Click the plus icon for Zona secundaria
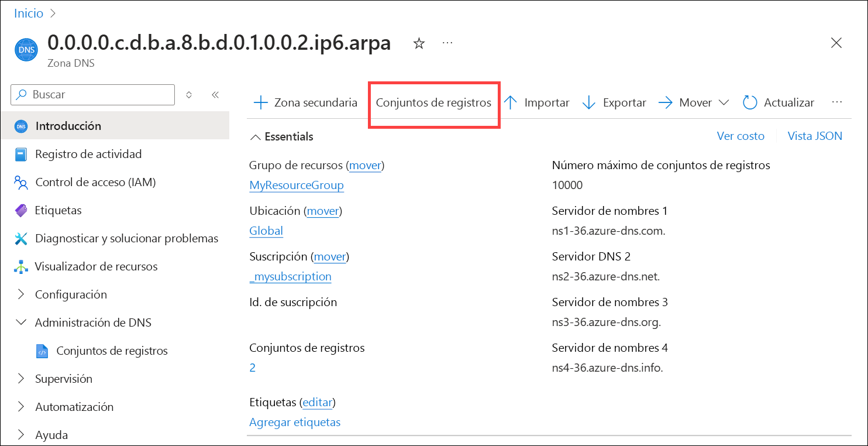The image size is (868, 446). click(260, 102)
